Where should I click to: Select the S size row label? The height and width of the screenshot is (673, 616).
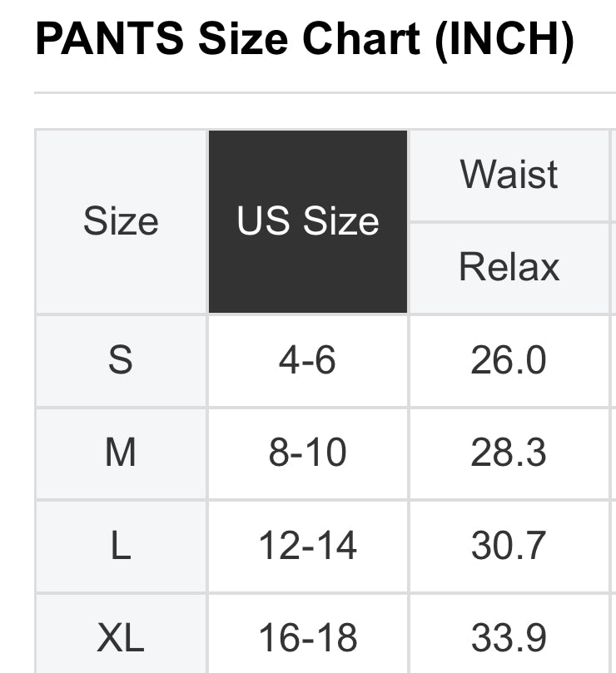coord(121,361)
